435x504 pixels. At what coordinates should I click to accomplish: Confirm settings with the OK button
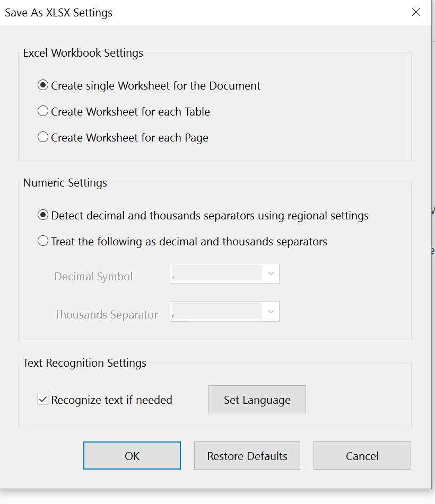coord(132,456)
